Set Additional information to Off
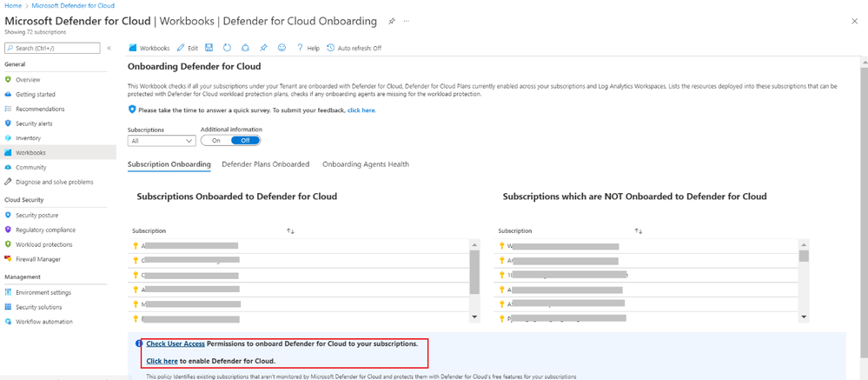 click(x=245, y=141)
